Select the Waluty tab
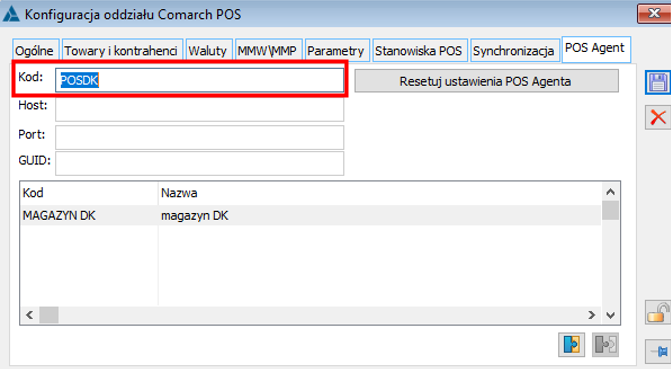 (208, 51)
